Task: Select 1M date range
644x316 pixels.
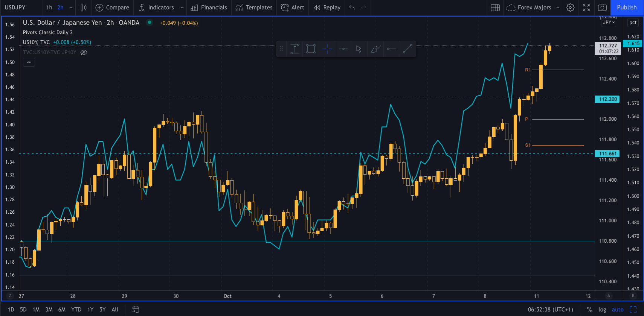Action: pyautogui.click(x=36, y=310)
